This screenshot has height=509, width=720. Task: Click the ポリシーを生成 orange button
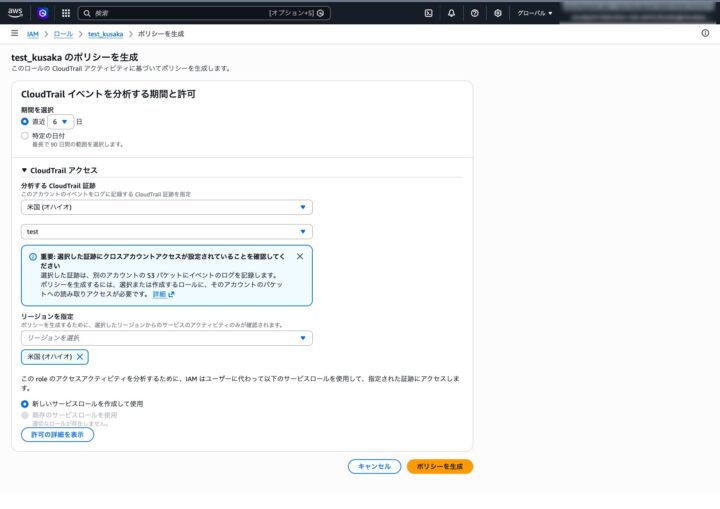pyautogui.click(x=439, y=466)
